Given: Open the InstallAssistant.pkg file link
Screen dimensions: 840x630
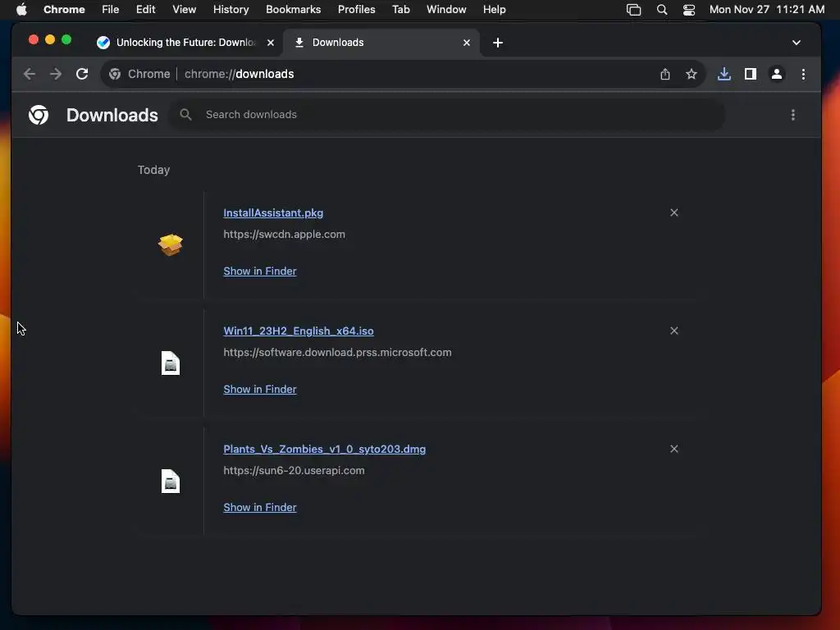Looking at the screenshot, I should pyautogui.click(x=273, y=212).
